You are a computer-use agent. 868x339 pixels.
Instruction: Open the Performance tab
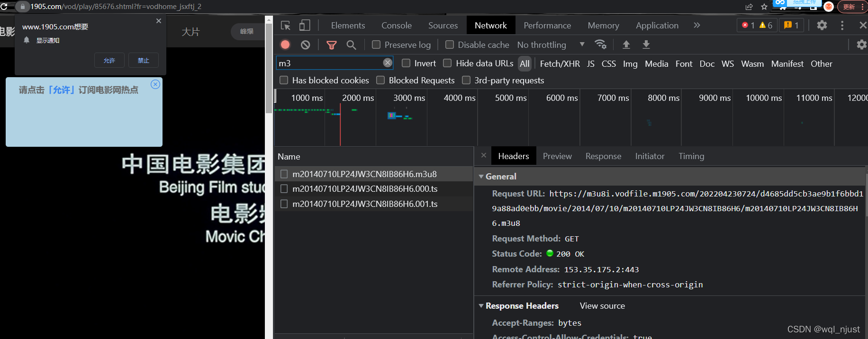547,26
